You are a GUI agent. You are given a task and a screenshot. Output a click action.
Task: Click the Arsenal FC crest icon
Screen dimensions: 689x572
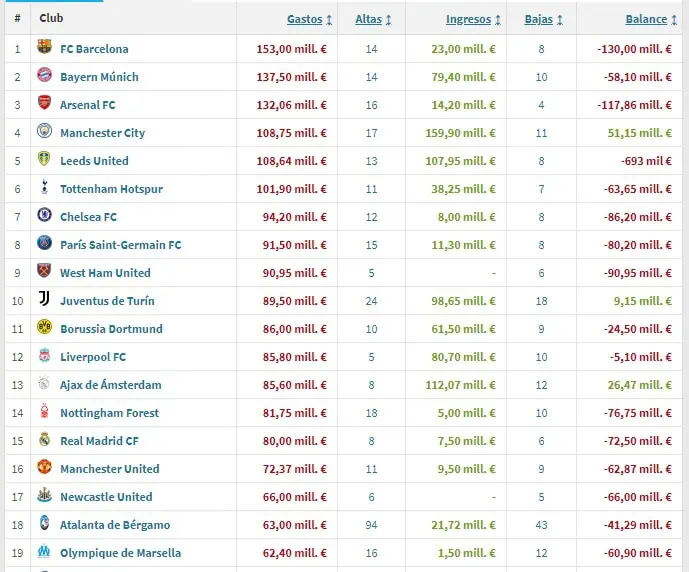tap(44, 103)
